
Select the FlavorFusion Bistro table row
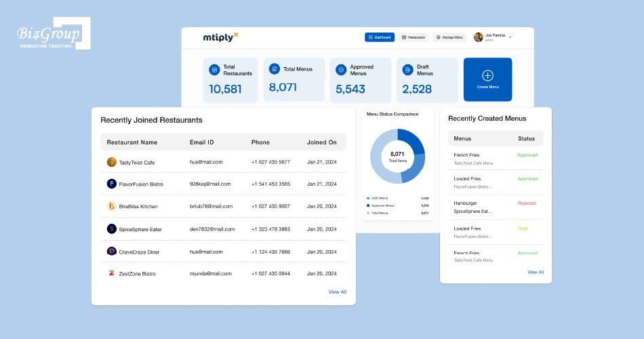pyautogui.click(x=223, y=184)
